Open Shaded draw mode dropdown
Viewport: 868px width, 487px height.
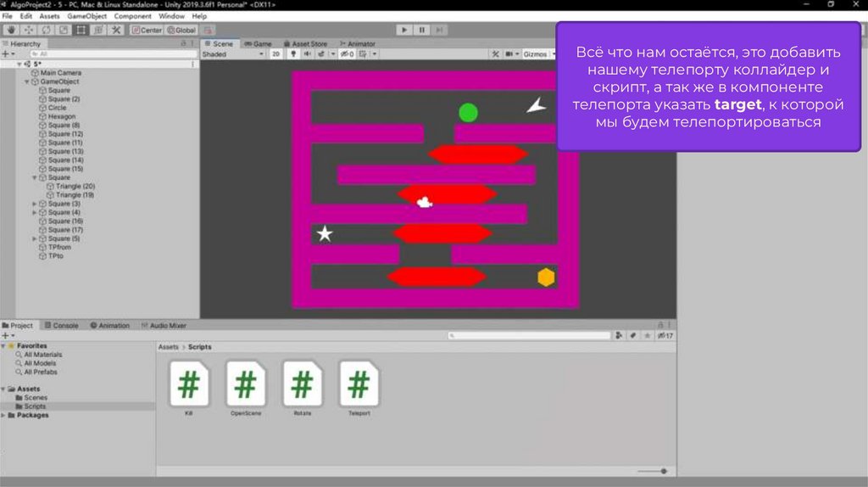[x=232, y=54]
